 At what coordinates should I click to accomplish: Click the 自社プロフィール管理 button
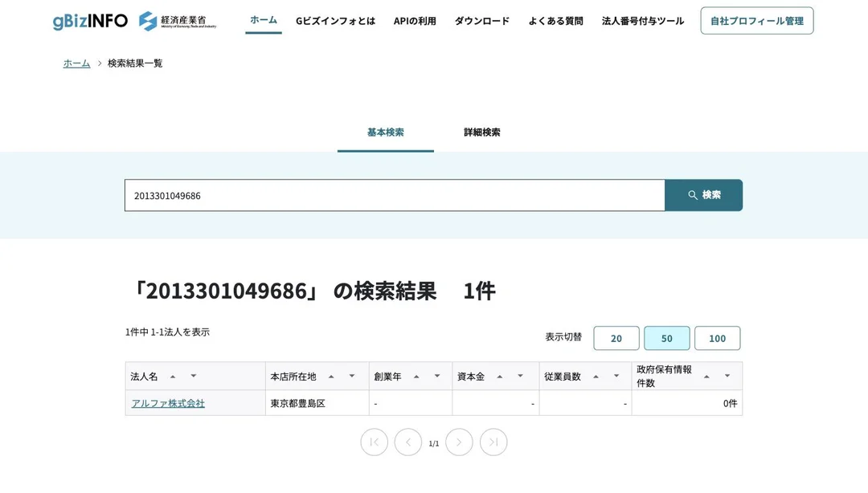click(757, 21)
